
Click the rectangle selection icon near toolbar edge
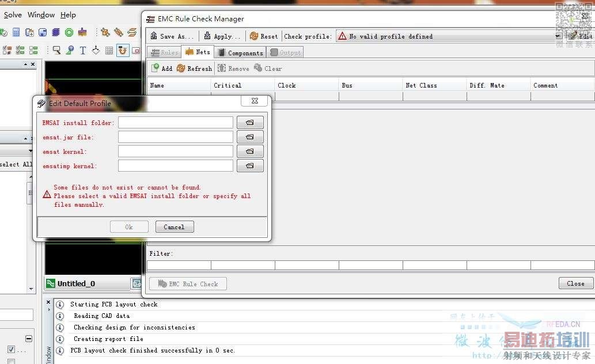click(137, 51)
